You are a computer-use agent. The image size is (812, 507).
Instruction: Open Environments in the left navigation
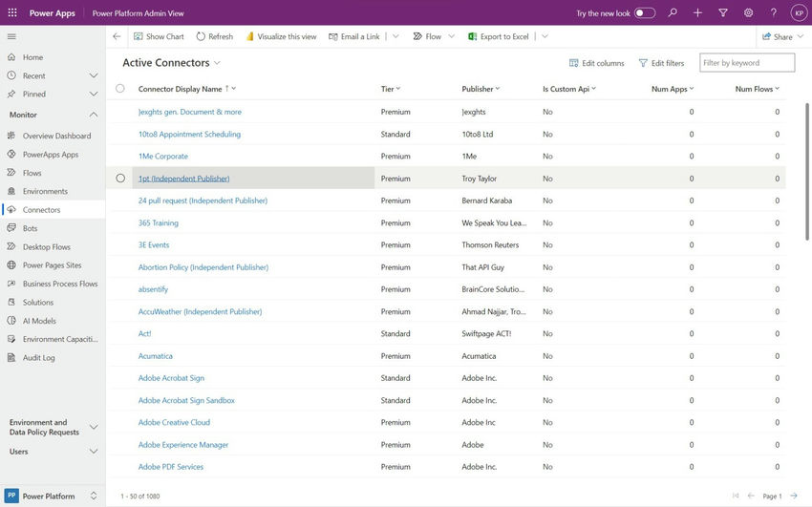tap(45, 191)
